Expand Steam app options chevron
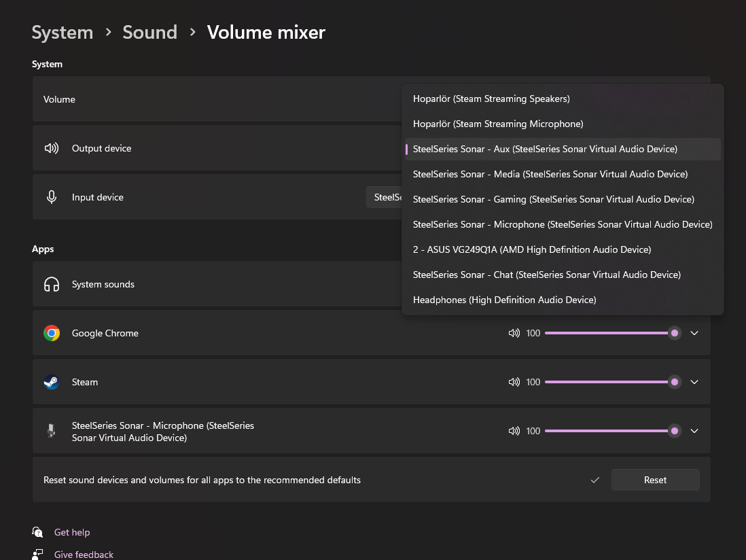746x560 pixels. coord(694,382)
